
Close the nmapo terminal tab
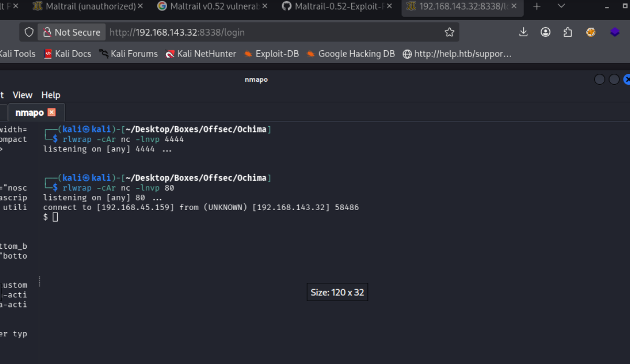51,112
